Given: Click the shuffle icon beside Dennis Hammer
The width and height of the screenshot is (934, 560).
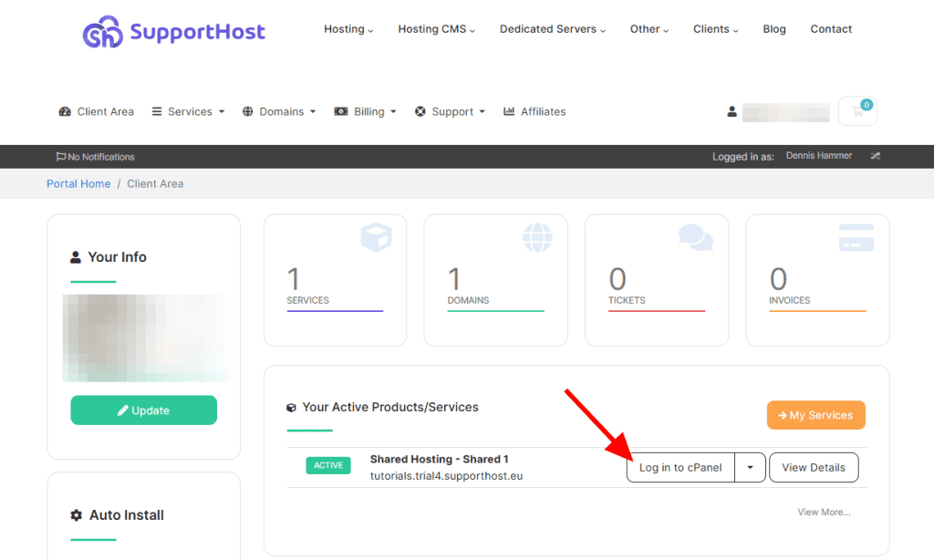Looking at the screenshot, I should (x=875, y=156).
